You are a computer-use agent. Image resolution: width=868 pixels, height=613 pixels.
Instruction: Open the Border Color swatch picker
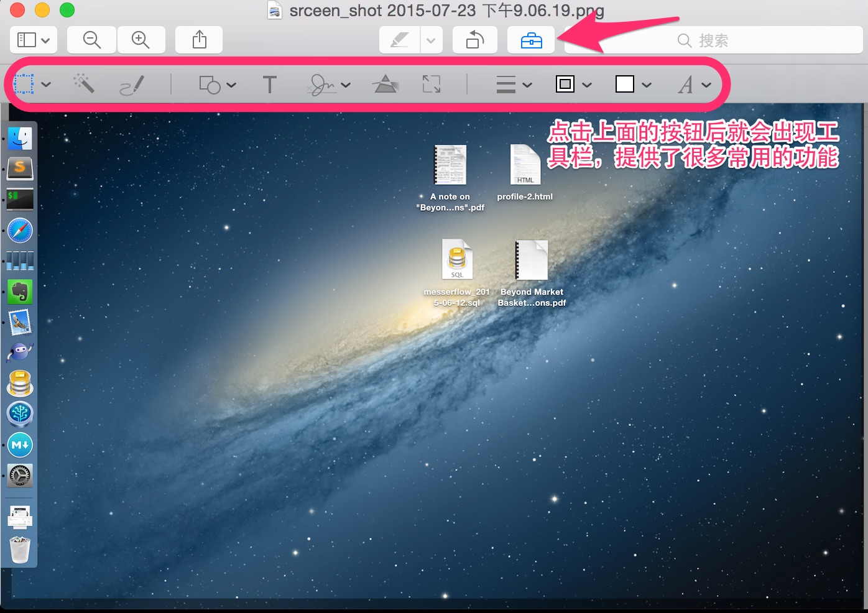(573, 85)
